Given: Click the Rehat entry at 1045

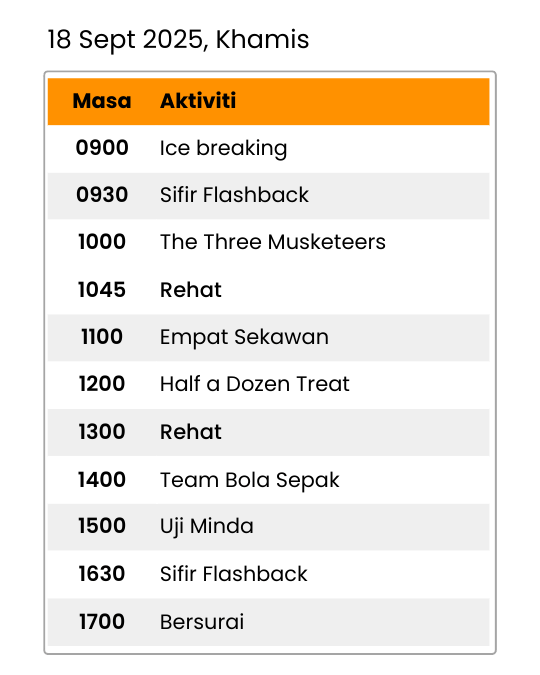Looking at the screenshot, I should click(191, 290).
